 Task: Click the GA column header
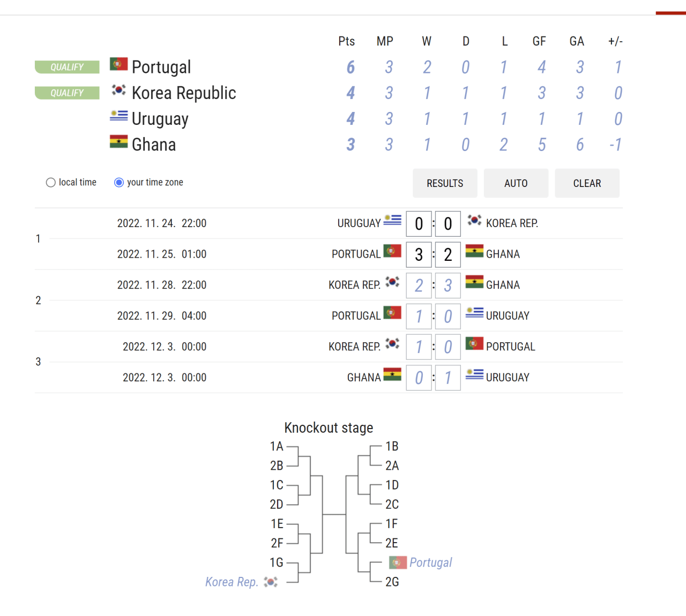coord(577,41)
